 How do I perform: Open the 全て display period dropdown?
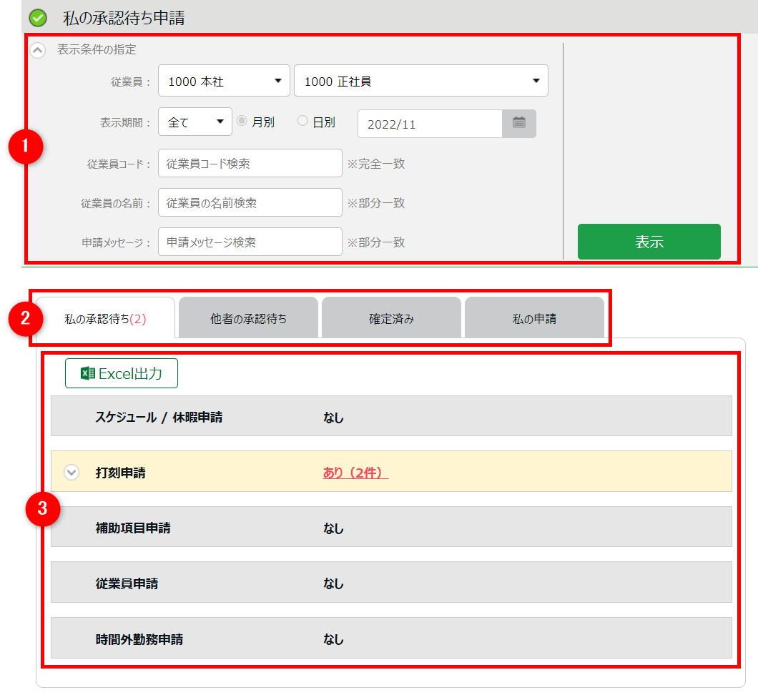[195, 122]
